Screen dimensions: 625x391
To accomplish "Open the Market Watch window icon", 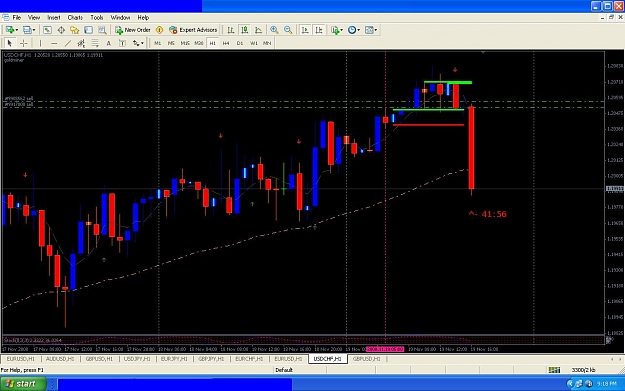I will pyautogui.click(x=47, y=30).
